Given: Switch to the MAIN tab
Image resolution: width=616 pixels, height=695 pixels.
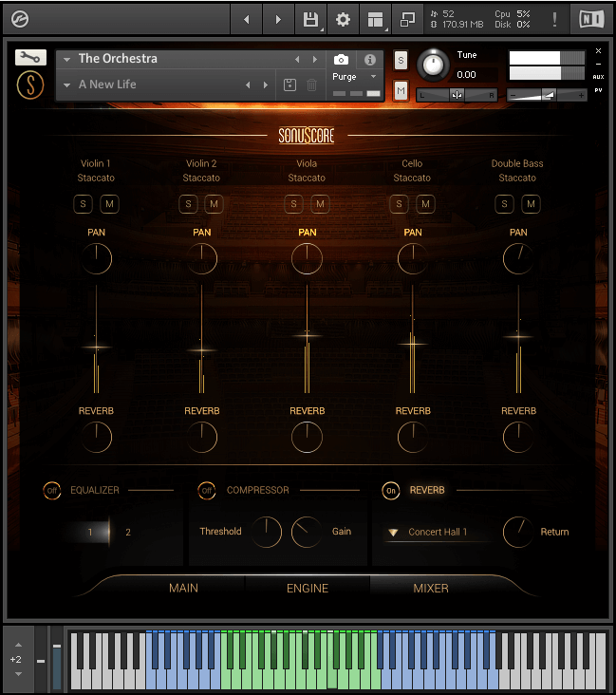Looking at the screenshot, I should pos(183,588).
